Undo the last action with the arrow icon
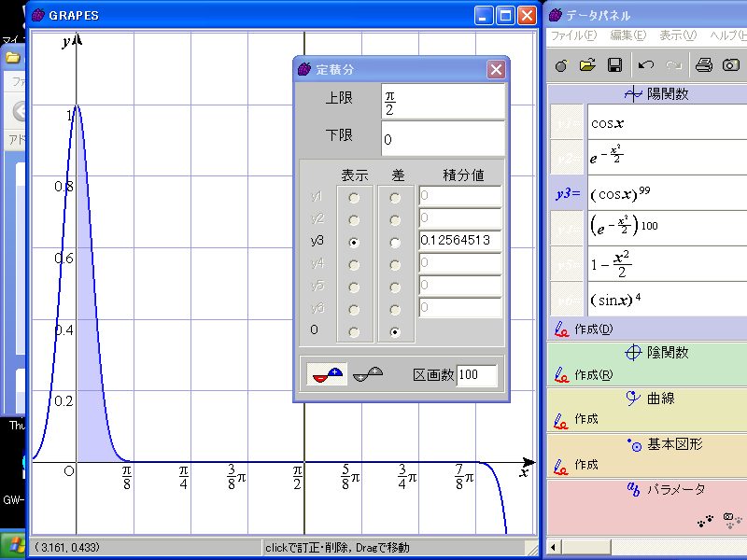The image size is (747, 560). (645, 65)
